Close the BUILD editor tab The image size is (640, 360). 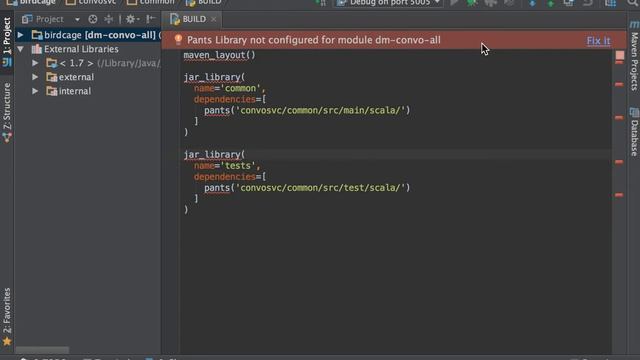pos(213,19)
